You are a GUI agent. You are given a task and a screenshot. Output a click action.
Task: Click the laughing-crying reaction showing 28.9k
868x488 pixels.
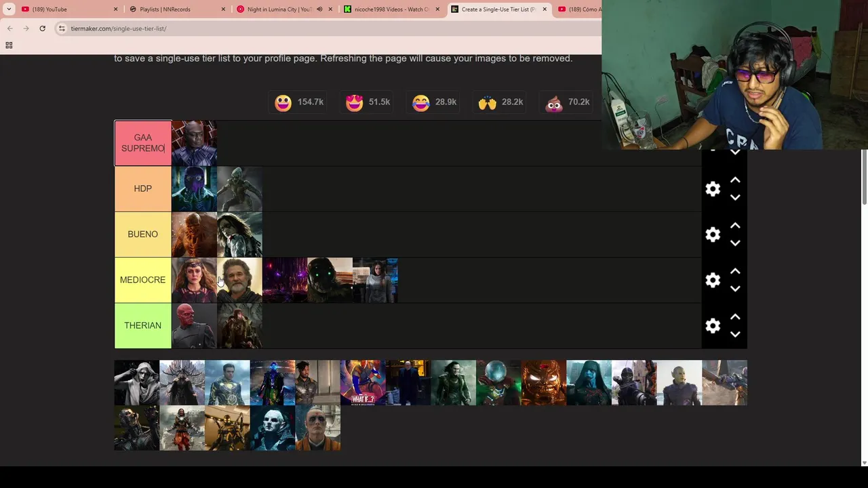[434, 102]
